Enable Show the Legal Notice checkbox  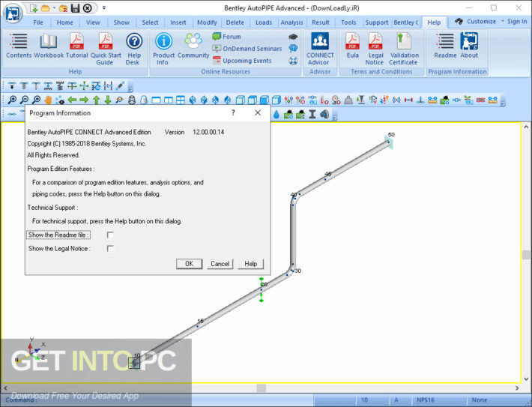110,249
